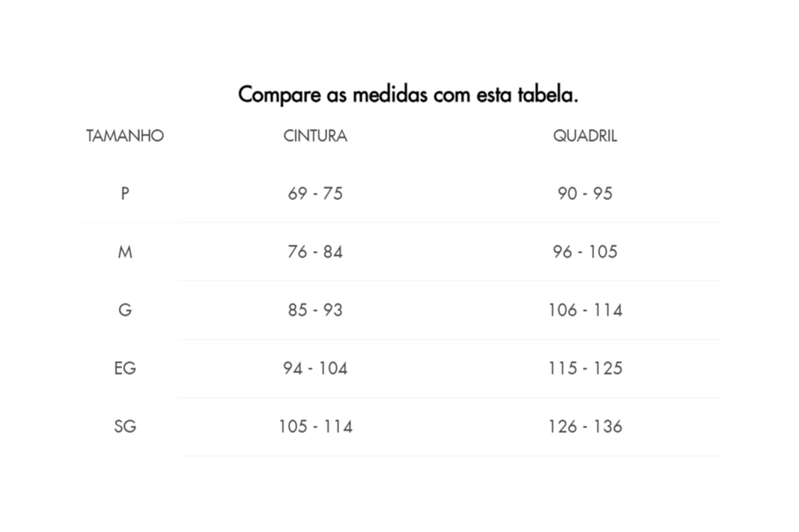Select size G in the table
Screen dimensions: 799x532
125,310
